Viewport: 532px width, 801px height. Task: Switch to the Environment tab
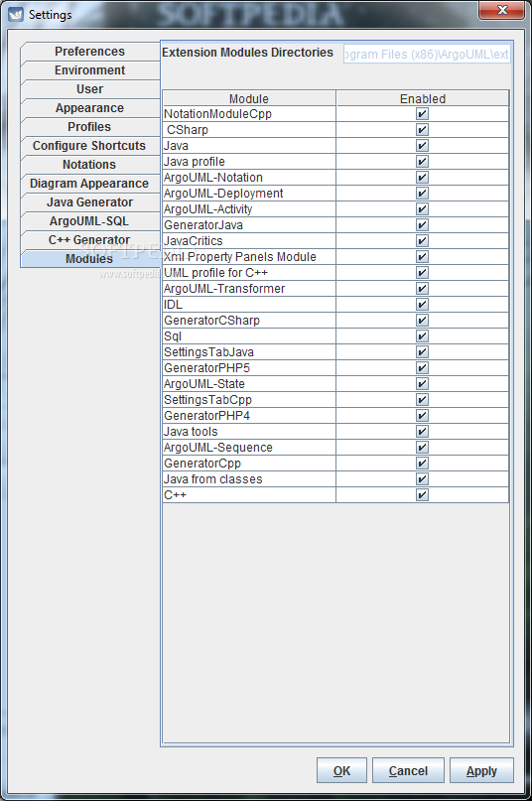(90, 70)
